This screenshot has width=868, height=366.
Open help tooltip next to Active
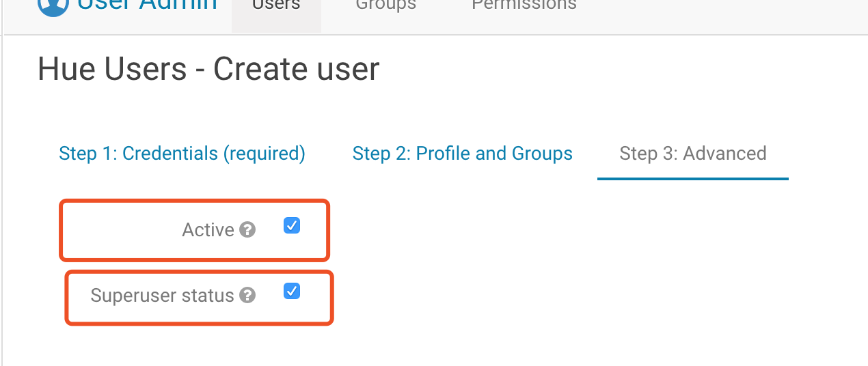(x=247, y=230)
